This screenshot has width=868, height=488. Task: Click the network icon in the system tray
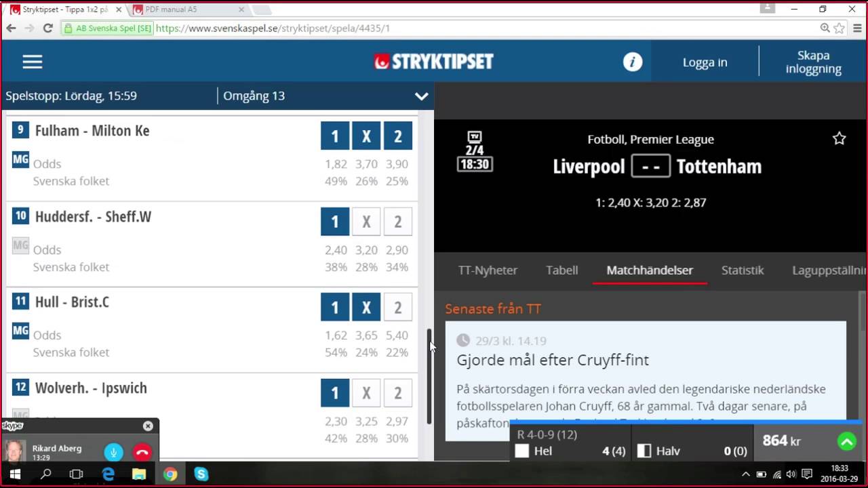pyautogui.click(x=776, y=474)
